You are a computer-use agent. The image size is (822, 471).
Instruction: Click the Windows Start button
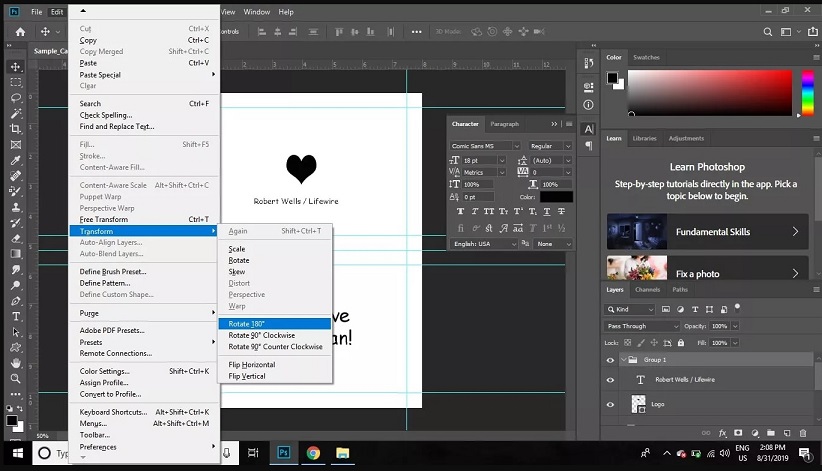[x=18, y=453]
